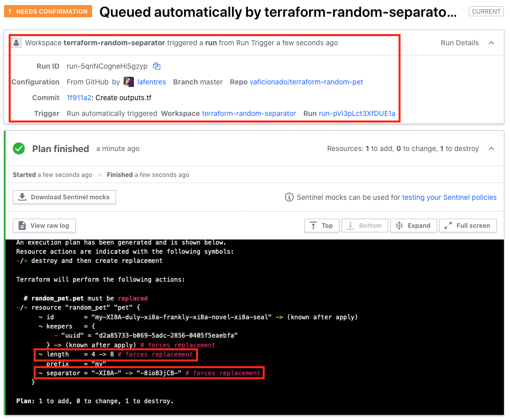
Task: Jump to Bottom of the log
Action: coord(364,225)
